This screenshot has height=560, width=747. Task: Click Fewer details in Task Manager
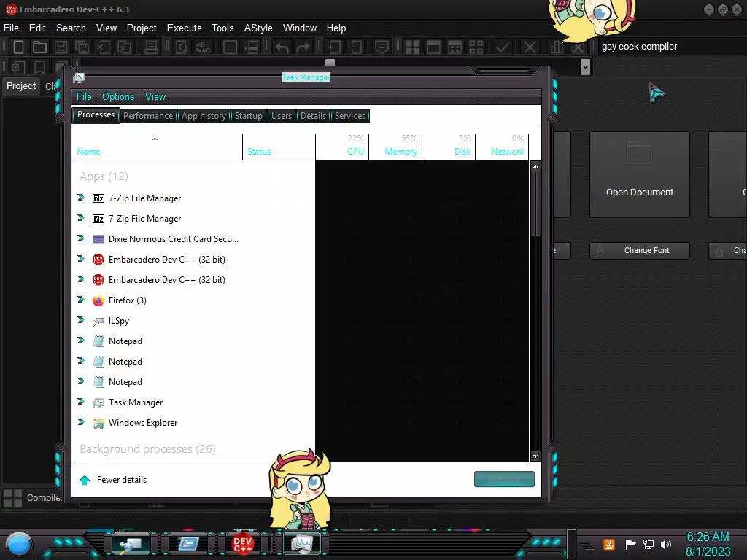[x=113, y=480]
